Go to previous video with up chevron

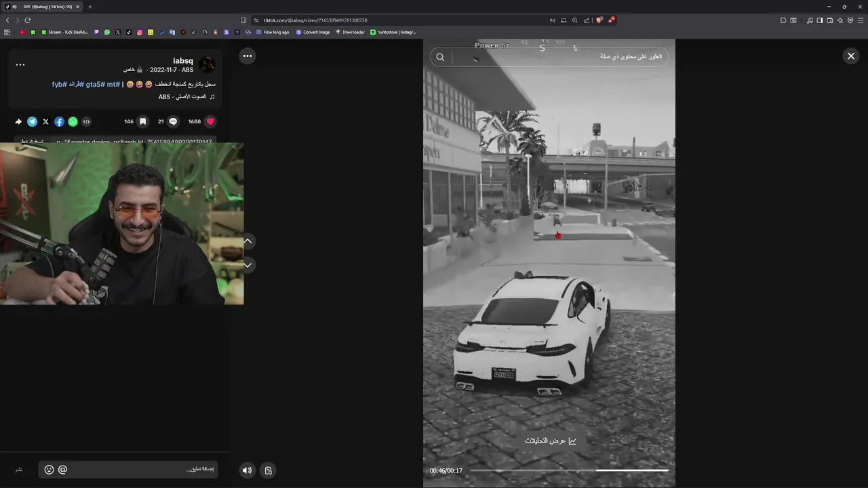248,241
